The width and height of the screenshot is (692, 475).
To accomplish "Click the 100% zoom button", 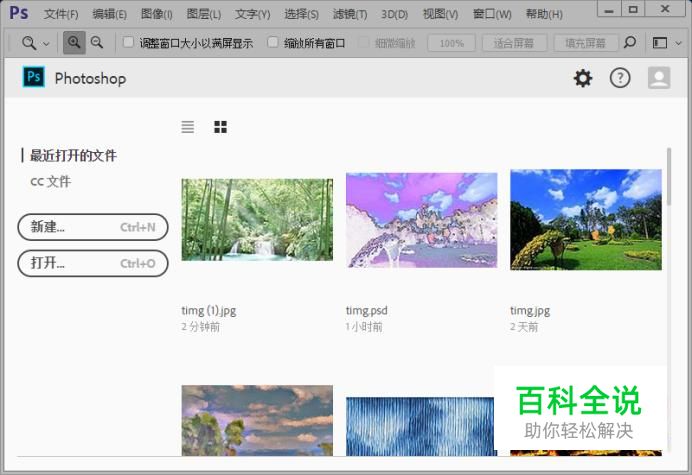I will pos(451,43).
